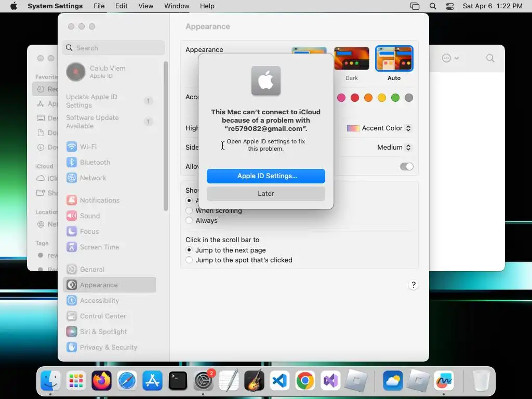
Task: Pick the pink accent color
Action: [341, 98]
